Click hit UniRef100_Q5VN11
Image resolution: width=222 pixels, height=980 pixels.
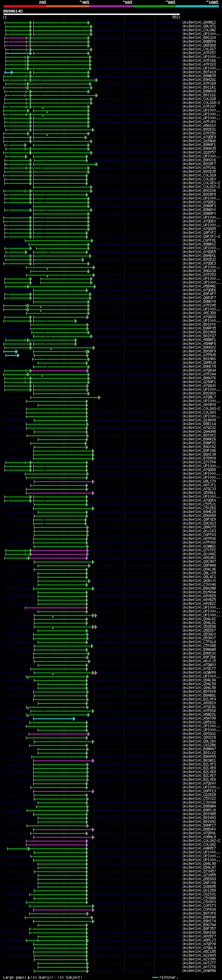click(199, 493)
